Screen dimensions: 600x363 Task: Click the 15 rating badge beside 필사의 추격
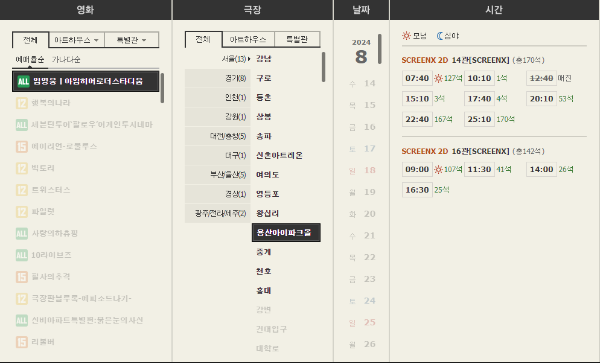click(x=22, y=277)
